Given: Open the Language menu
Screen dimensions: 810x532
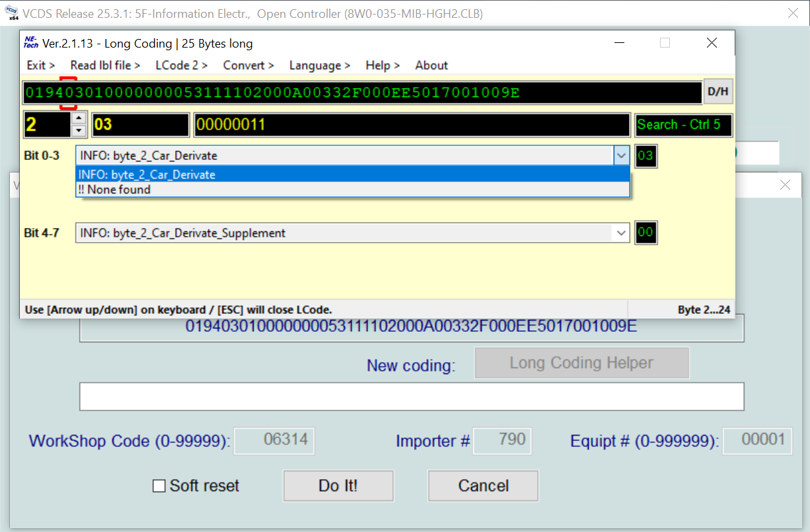Looking at the screenshot, I should pyautogui.click(x=320, y=65).
